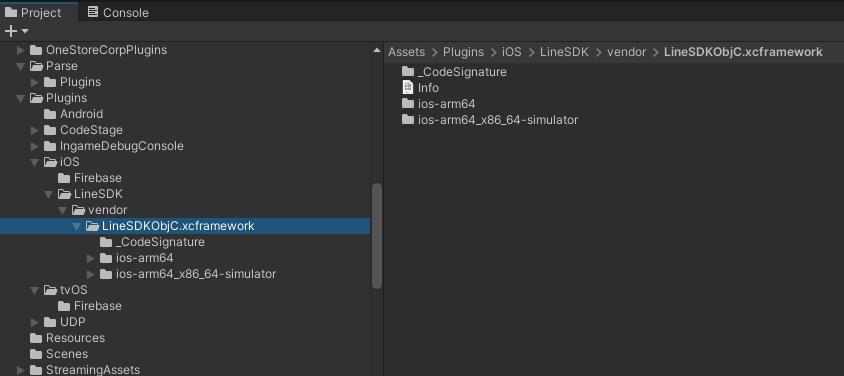Image resolution: width=844 pixels, height=376 pixels.
Task: Open the plus create-asset dropdown
Action: click(17, 32)
